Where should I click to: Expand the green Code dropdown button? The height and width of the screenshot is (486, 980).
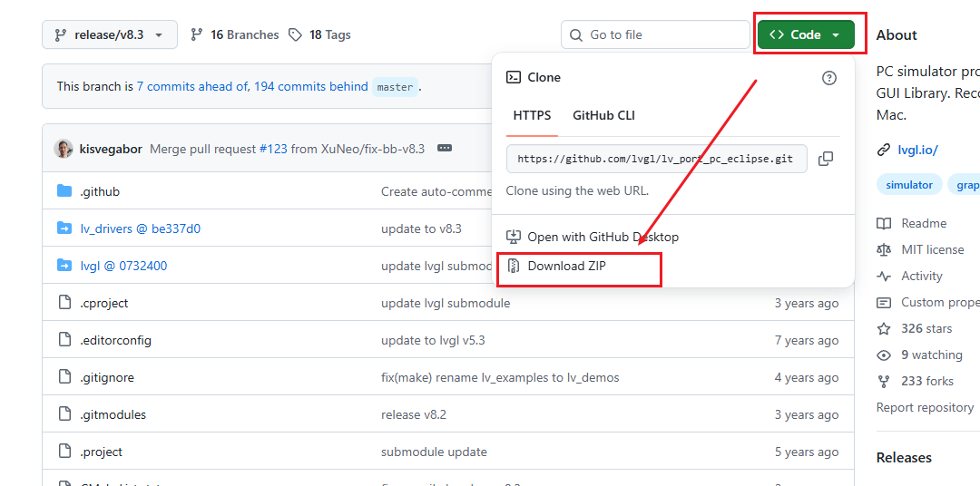click(806, 35)
